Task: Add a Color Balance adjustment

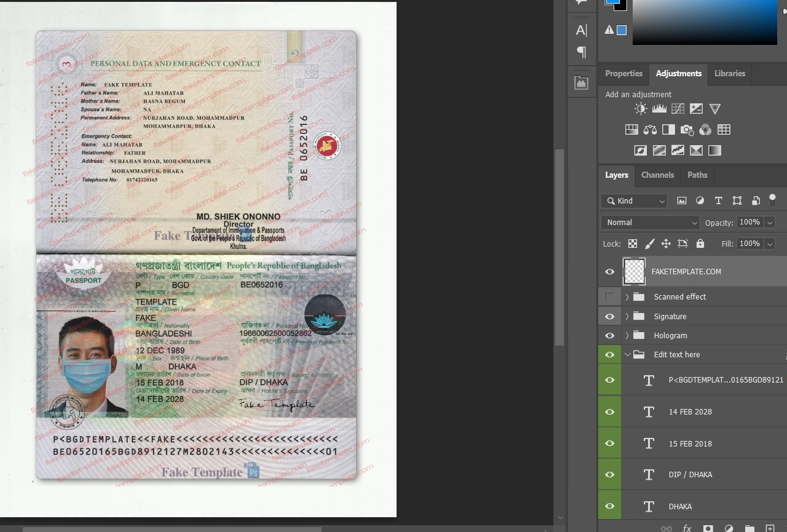Action: pos(649,130)
